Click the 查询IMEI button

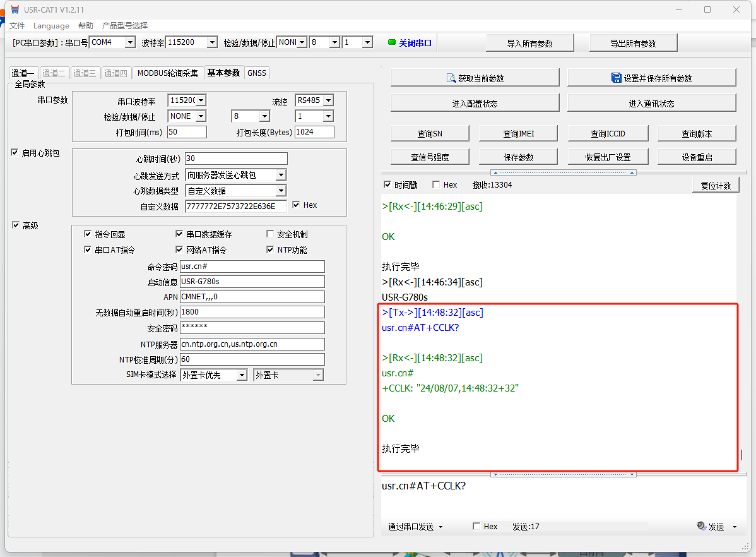(x=519, y=133)
